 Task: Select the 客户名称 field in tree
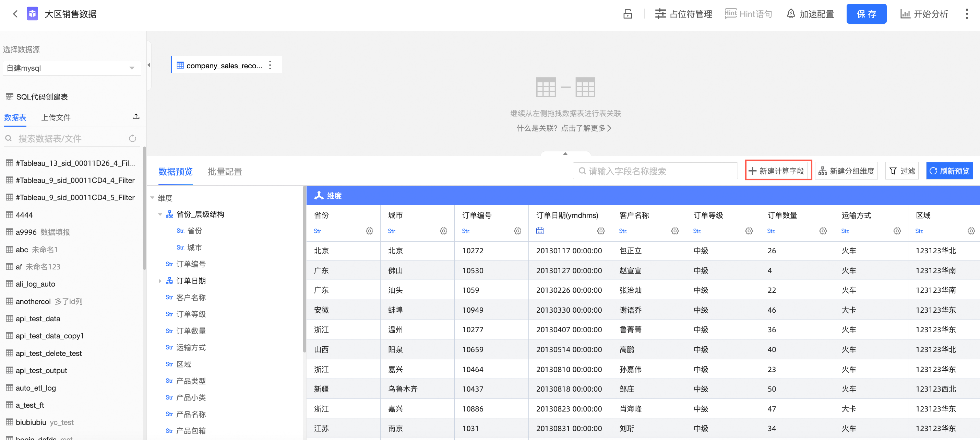point(191,297)
